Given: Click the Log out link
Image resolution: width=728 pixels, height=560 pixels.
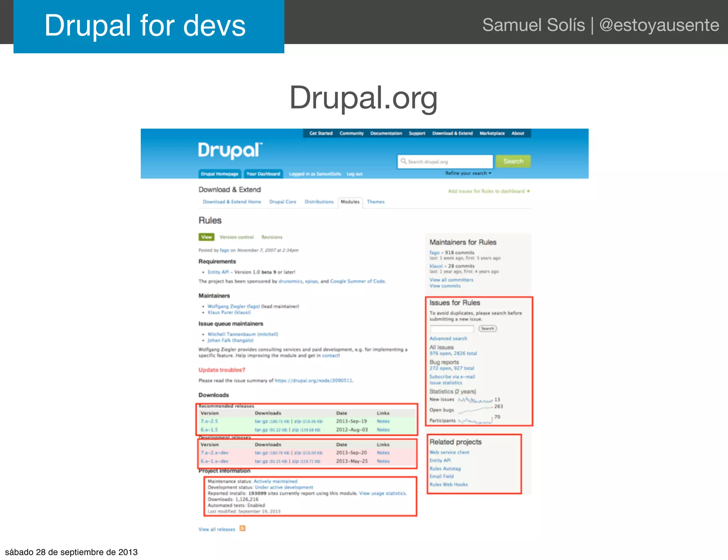Looking at the screenshot, I should point(354,174).
